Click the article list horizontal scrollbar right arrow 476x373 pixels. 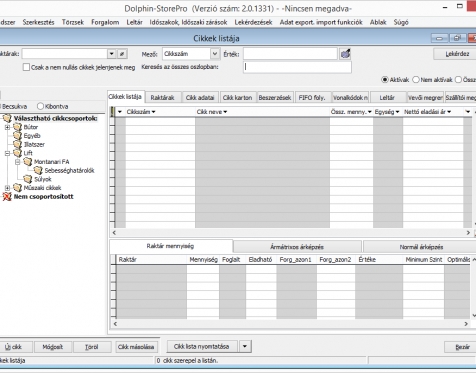coord(468,233)
